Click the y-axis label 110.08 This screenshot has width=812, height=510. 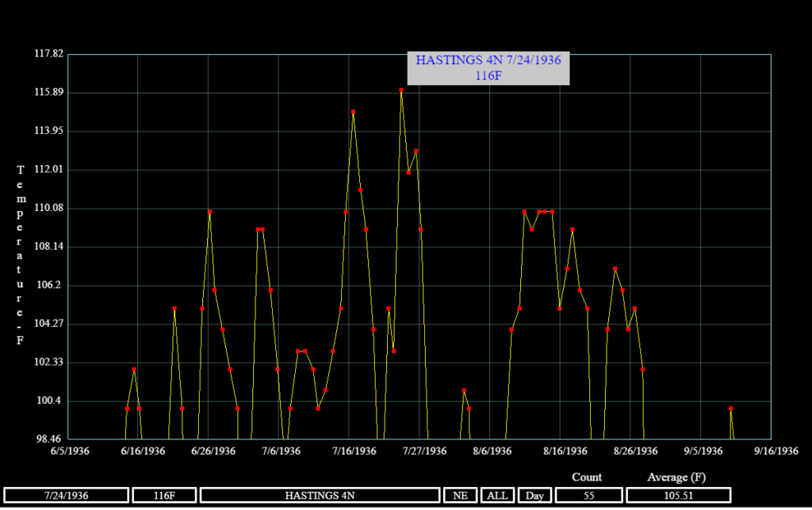coord(48,208)
